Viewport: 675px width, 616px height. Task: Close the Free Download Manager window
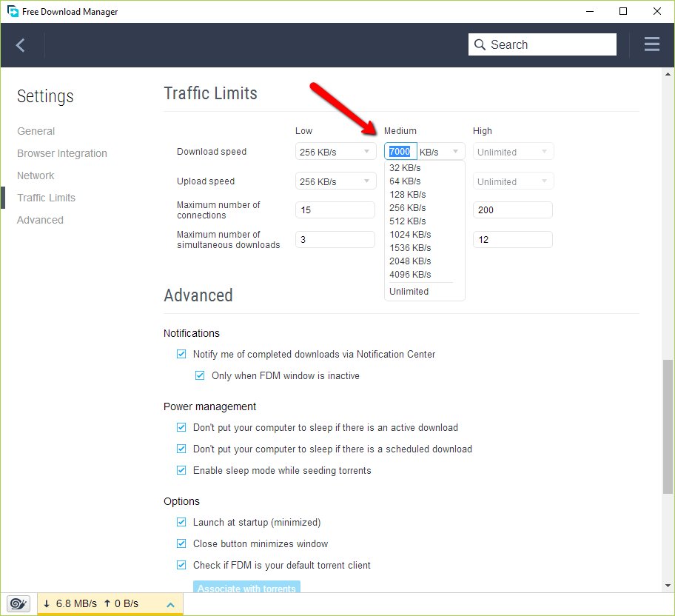[657, 11]
